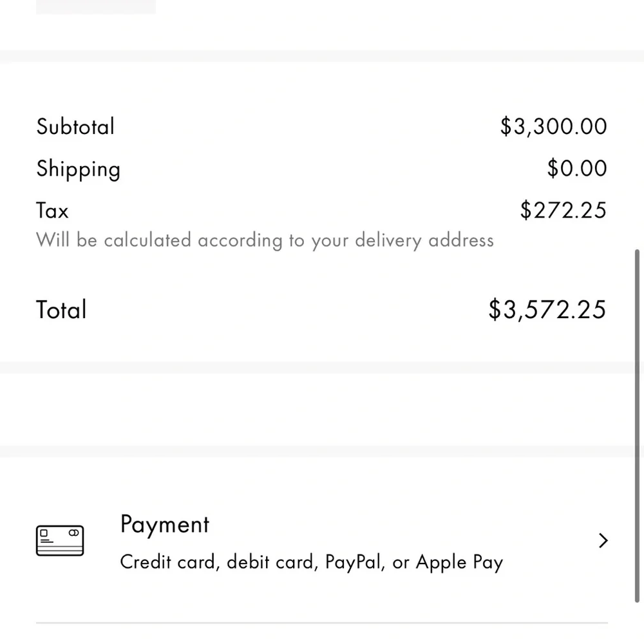Viewport: 644px width, 644px height.
Task: Click the divider line below the Payment row
Action: click(321, 623)
